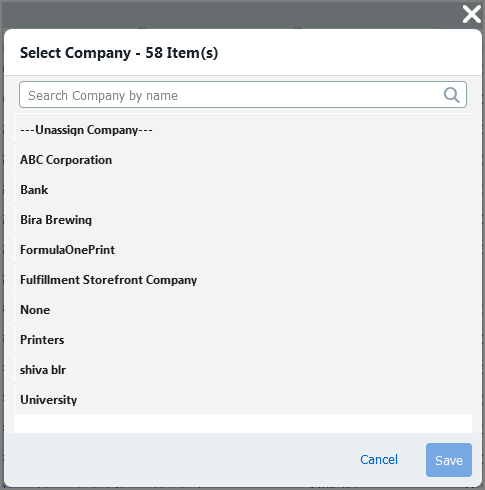Choose University from the list
This screenshot has width=485, height=490.
(x=243, y=400)
